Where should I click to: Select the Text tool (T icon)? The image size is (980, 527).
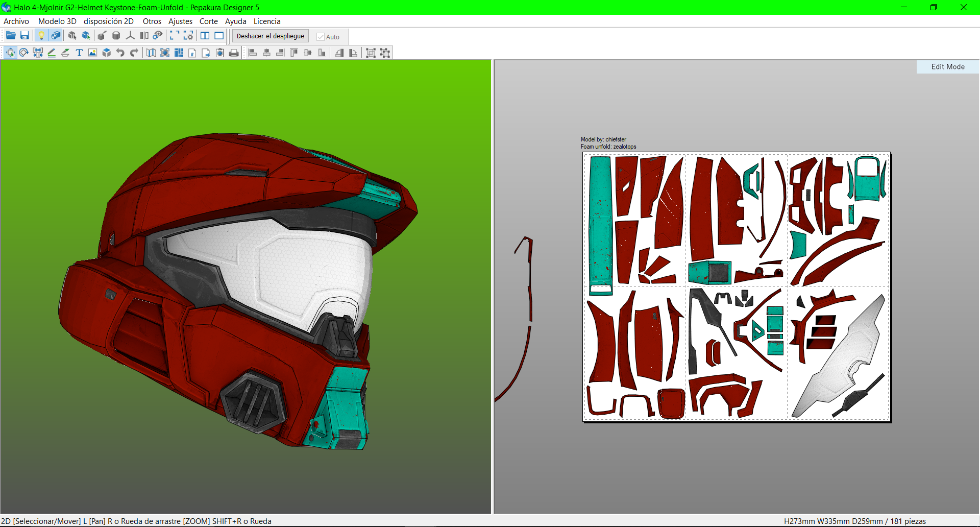point(79,53)
